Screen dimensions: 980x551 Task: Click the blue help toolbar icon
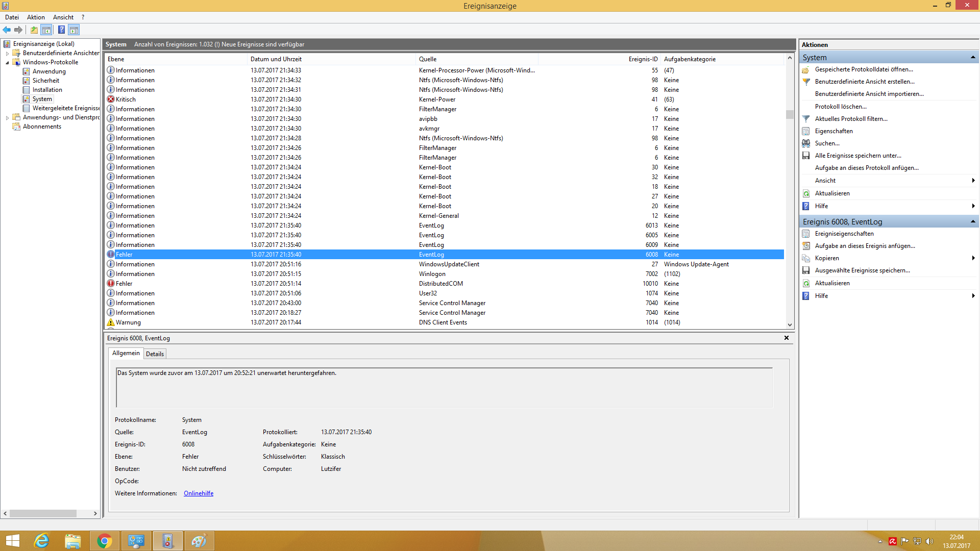(x=61, y=30)
